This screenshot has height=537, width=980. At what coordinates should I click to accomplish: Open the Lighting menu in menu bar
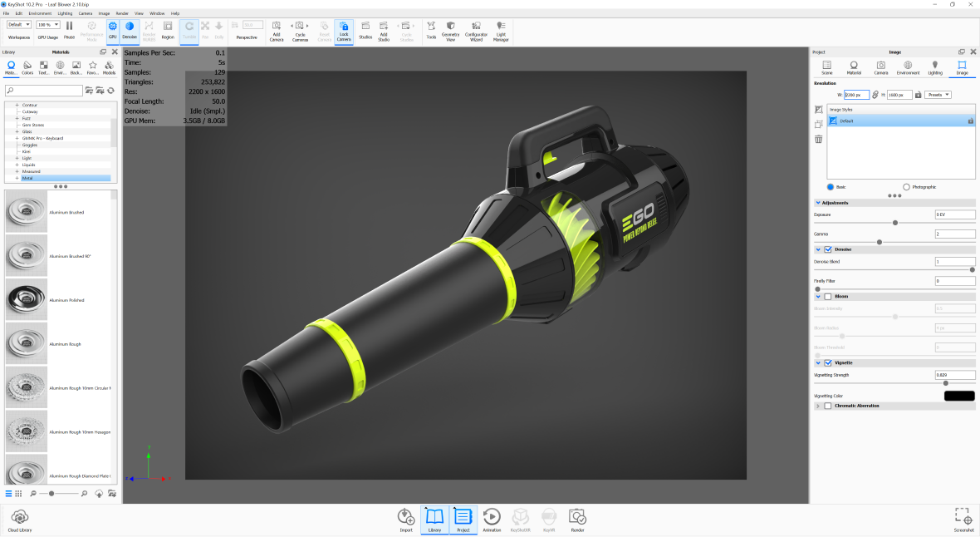(64, 13)
